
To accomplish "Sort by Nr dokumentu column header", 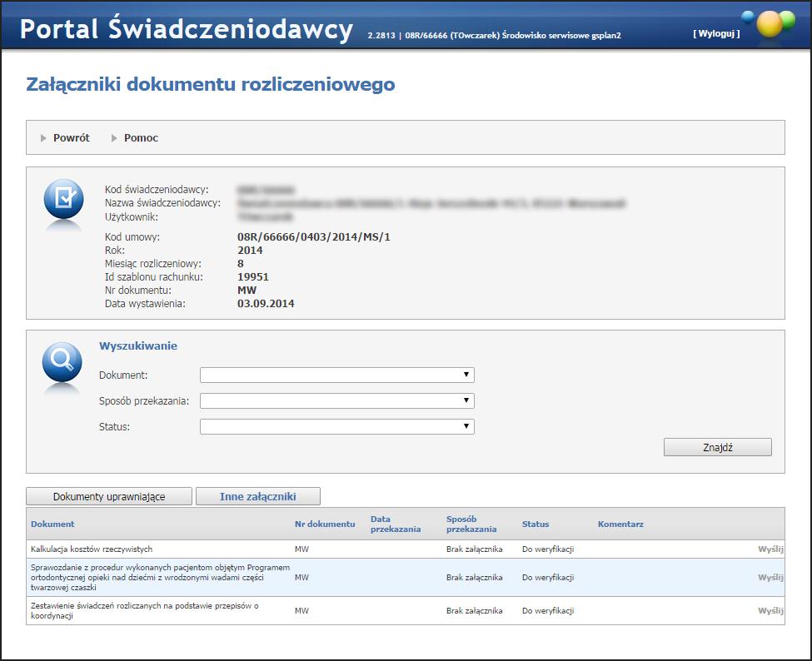I will (325, 524).
